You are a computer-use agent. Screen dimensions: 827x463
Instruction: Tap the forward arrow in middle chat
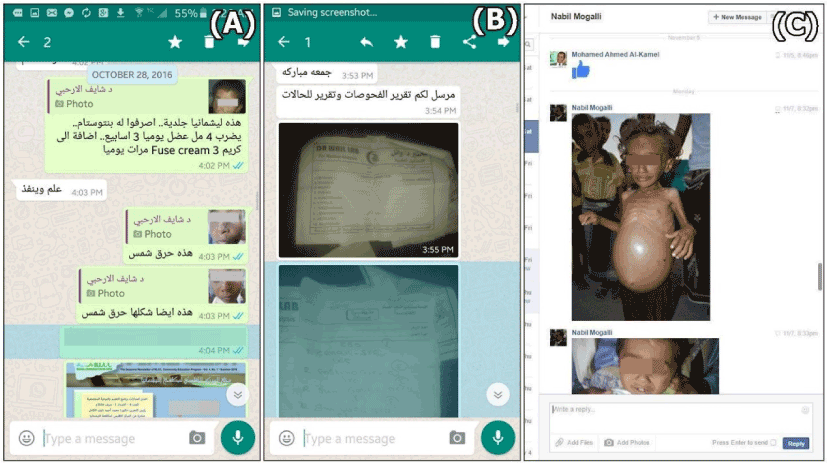point(503,43)
